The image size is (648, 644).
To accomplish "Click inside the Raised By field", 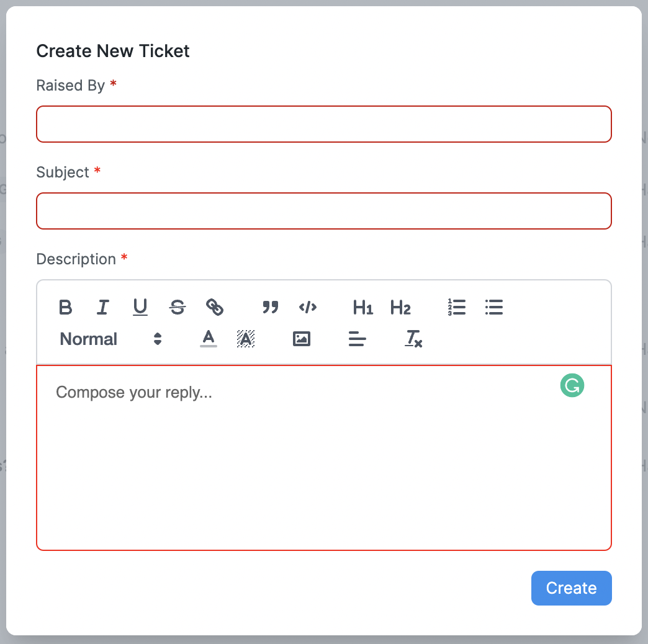I will tap(324, 124).
